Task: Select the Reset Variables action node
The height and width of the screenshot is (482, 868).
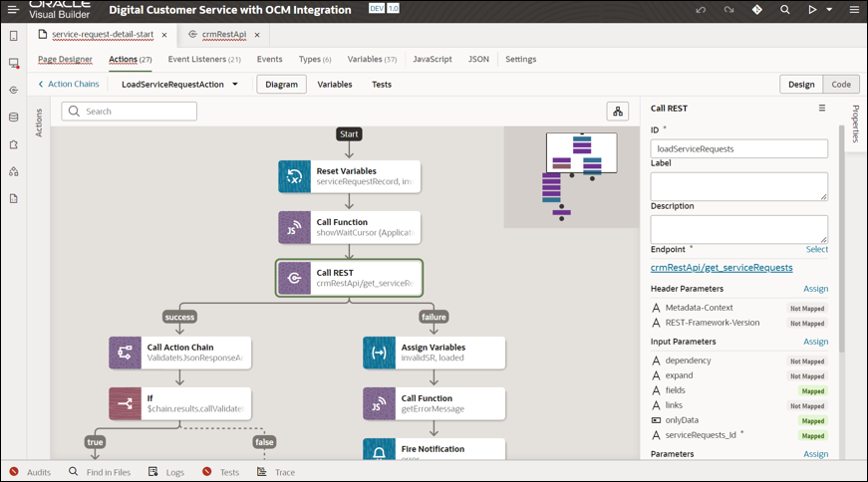Action: tap(350, 176)
